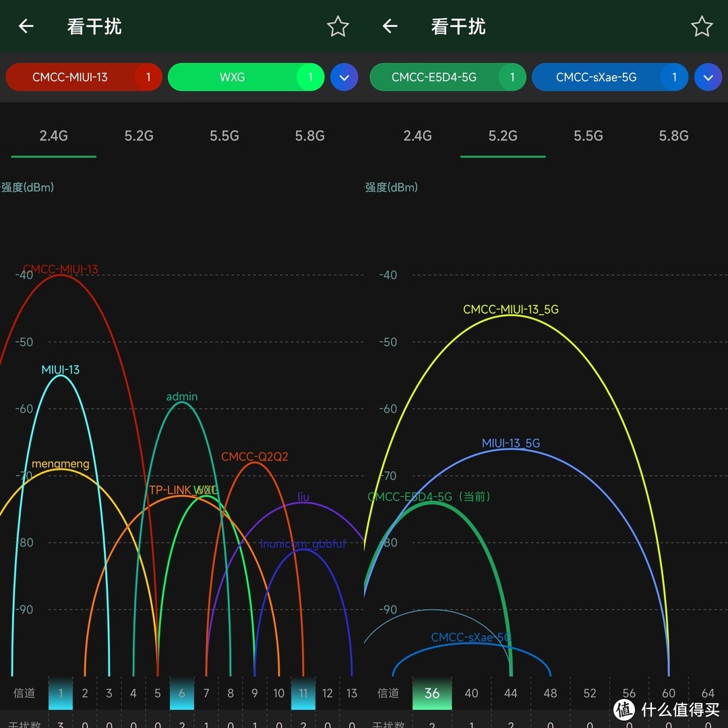Screen dimensions: 728x728
Task: Select the 5.5G band tab on the left
Action: coord(224,135)
